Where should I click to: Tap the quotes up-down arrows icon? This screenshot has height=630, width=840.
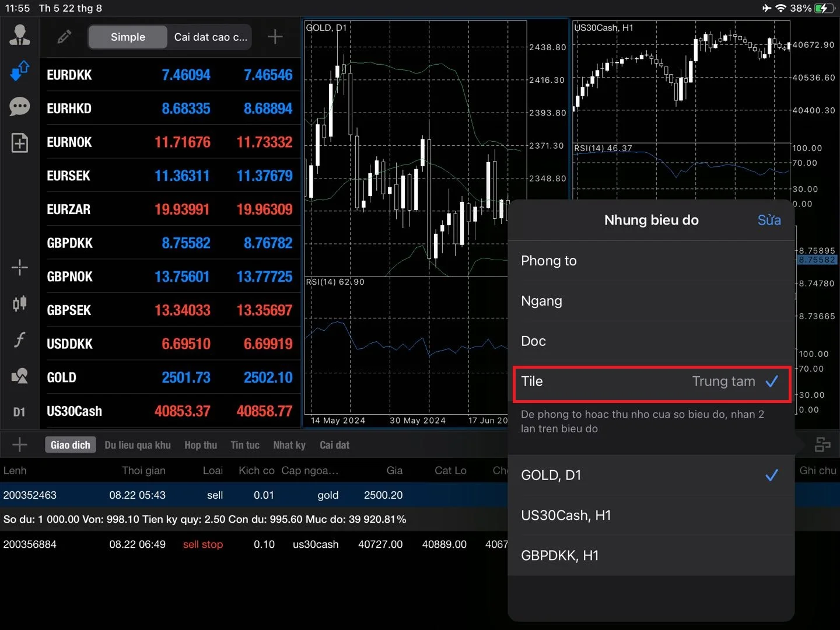20,71
